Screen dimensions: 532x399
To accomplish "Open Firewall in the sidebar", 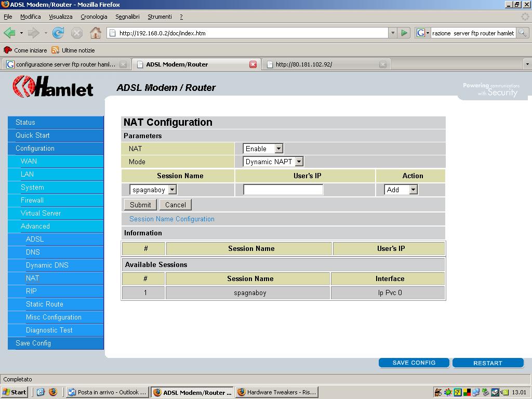I will click(32, 200).
